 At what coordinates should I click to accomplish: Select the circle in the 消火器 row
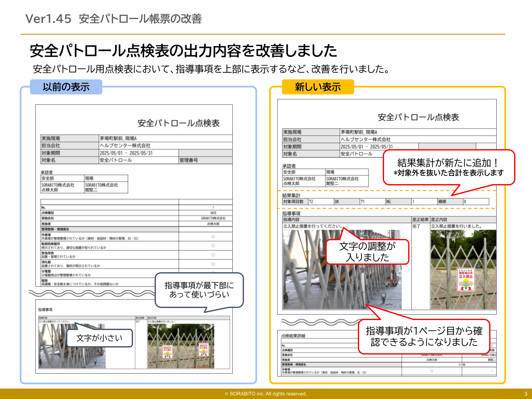(212, 264)
